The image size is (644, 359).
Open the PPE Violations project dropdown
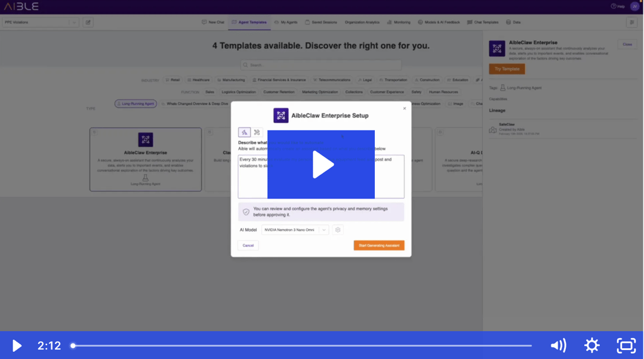coord(41,22)
